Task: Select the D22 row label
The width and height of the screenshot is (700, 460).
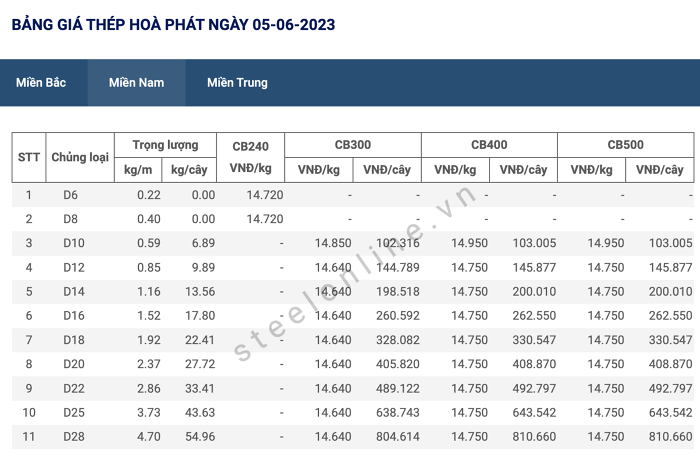Action: pos(74,389)
